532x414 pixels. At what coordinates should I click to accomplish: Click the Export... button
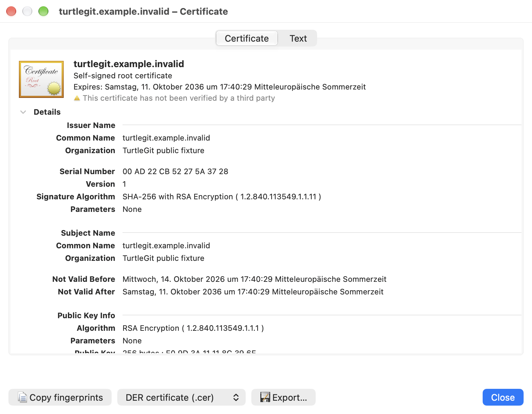(x=283, y=397)
